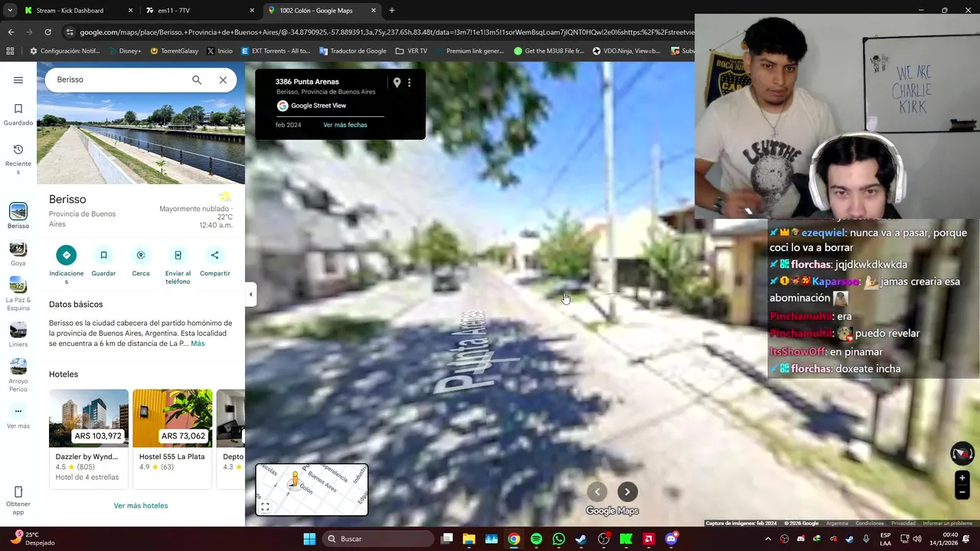Open the TorrentGalaxy bookmark
Screen dimensions: 980x551
174,51
